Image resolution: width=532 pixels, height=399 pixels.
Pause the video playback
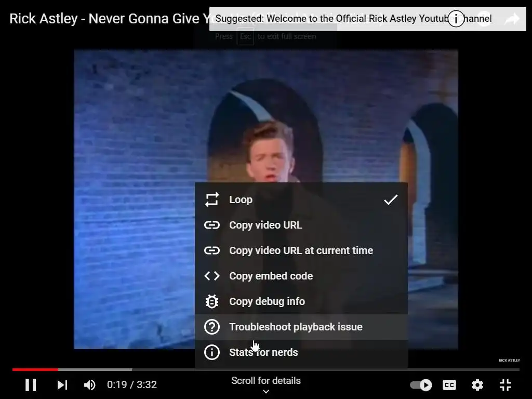31,385
